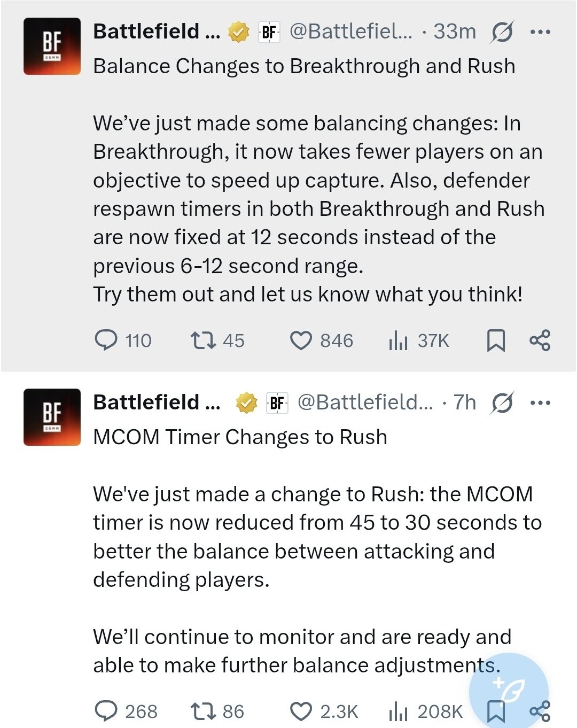Bookmark the Balance Changes tweet
The height and width of the screenshot is (728, 577).
coord(496,340)
